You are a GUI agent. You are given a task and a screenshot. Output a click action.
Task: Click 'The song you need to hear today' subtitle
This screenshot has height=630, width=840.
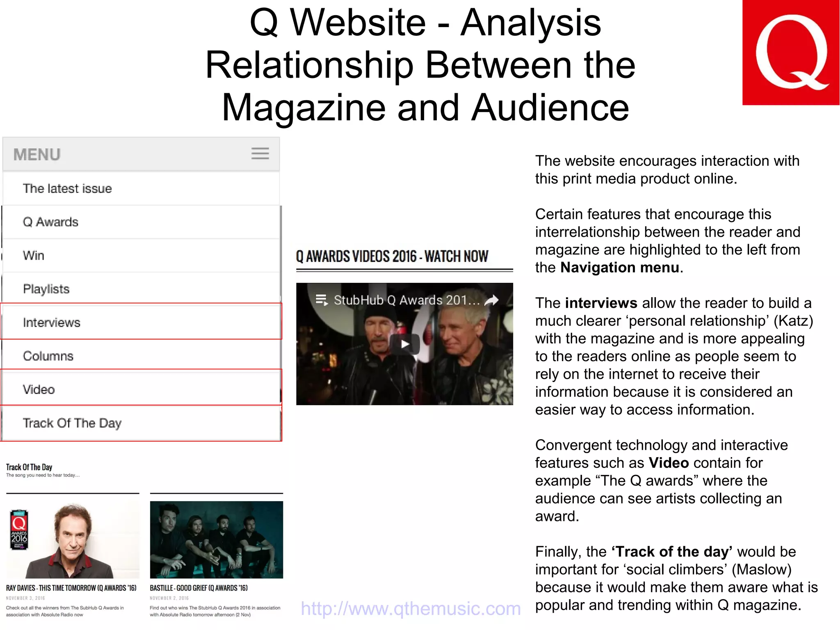(43, 475)
